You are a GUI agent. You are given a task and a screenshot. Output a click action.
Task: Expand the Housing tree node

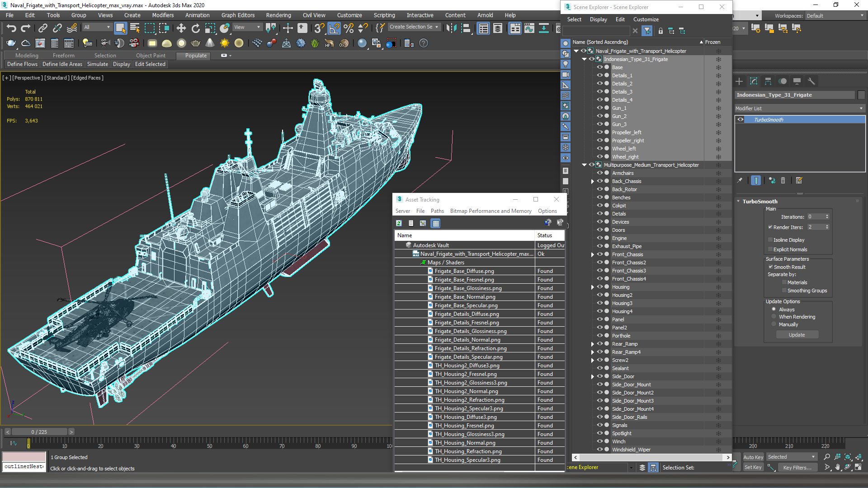point(592,287)
